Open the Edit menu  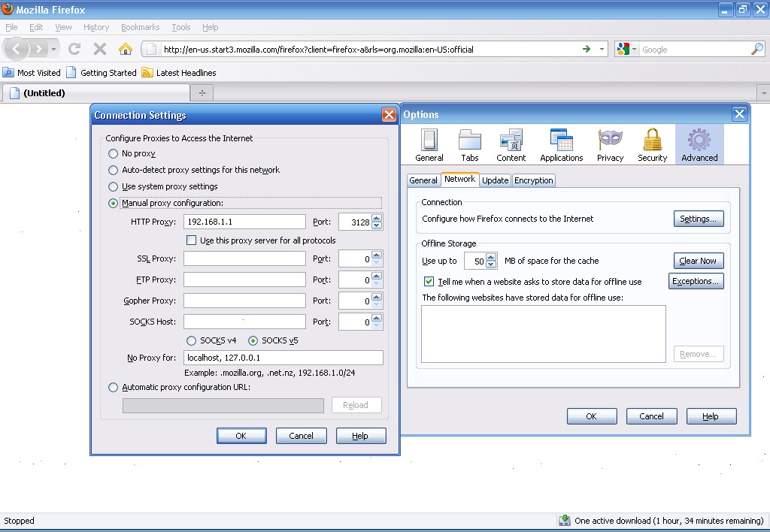coord(36,27)
